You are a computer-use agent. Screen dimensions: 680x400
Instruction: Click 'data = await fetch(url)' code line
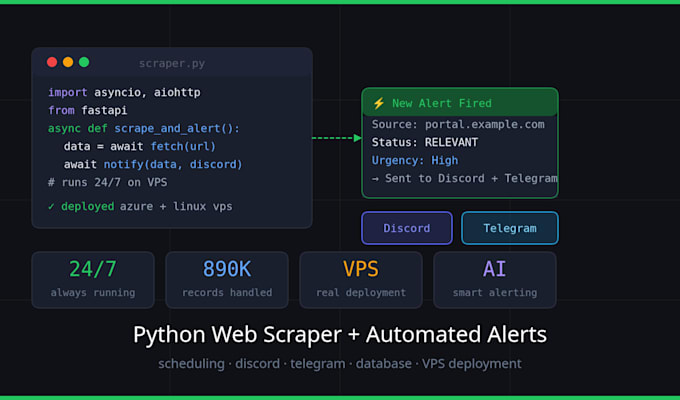tap(140, 146)
